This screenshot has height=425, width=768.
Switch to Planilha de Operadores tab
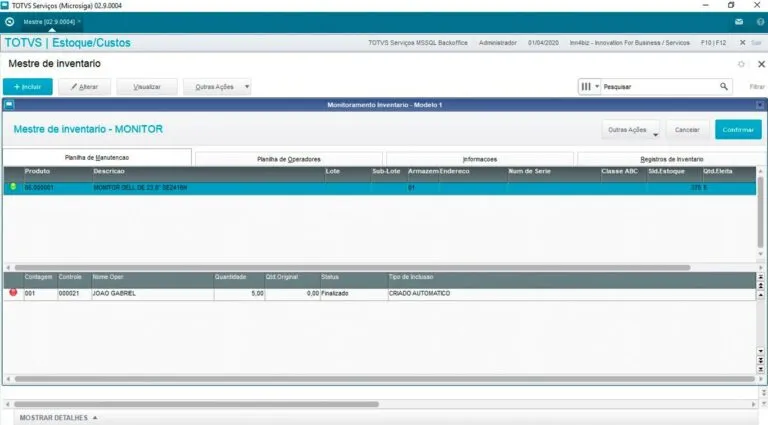289,159
